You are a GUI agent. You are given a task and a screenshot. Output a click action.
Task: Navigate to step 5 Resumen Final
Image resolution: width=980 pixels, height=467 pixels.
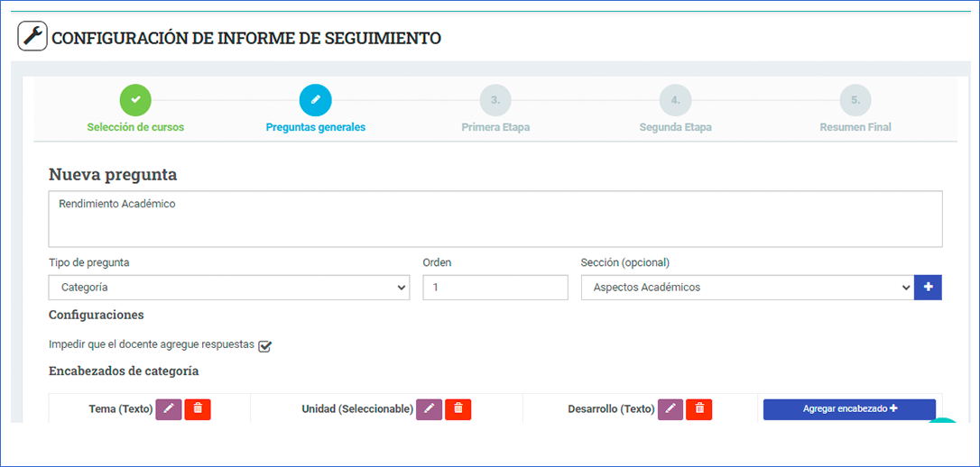tap(855, 100)
